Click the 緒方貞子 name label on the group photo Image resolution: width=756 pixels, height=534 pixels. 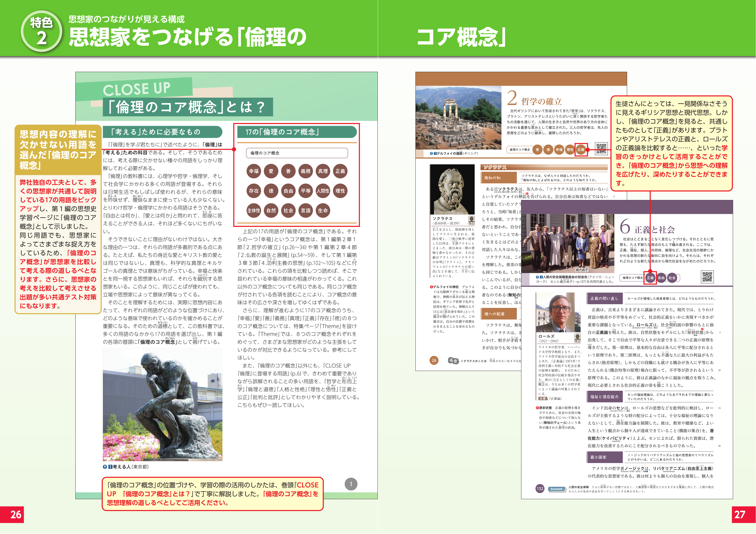pyautogui.click(x=581, y=270)
